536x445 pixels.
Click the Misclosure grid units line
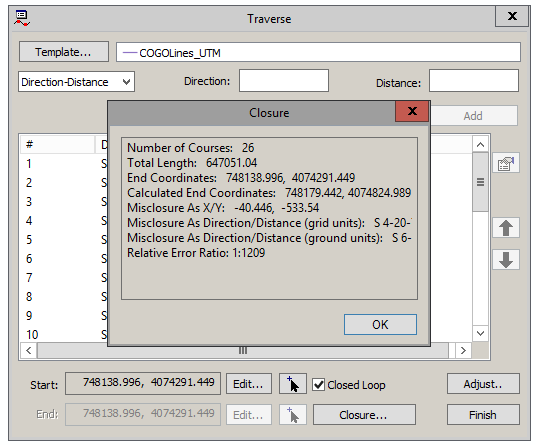269,223
